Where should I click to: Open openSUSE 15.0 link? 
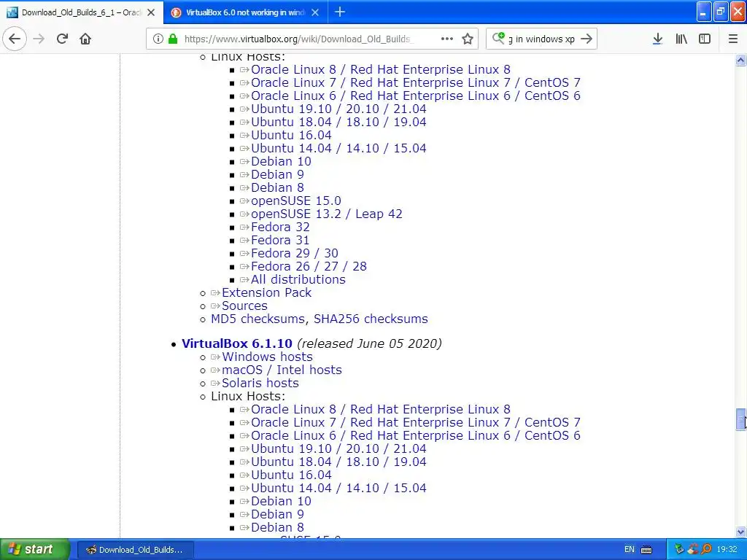tap(296, 201)
